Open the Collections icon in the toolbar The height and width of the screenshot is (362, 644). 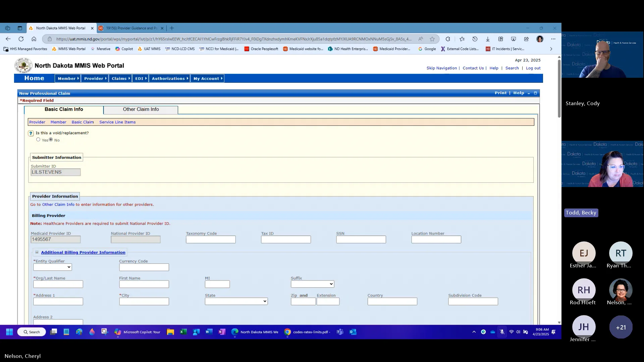501,39
